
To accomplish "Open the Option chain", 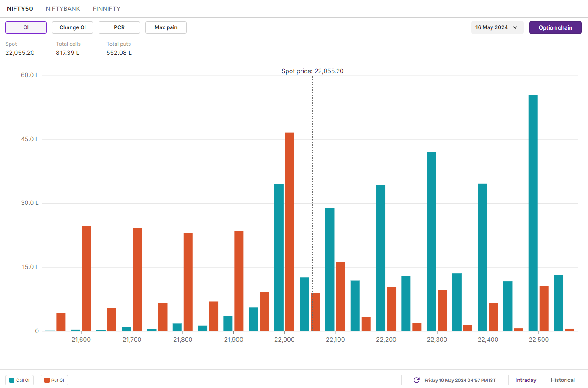I will coord(555,27).
